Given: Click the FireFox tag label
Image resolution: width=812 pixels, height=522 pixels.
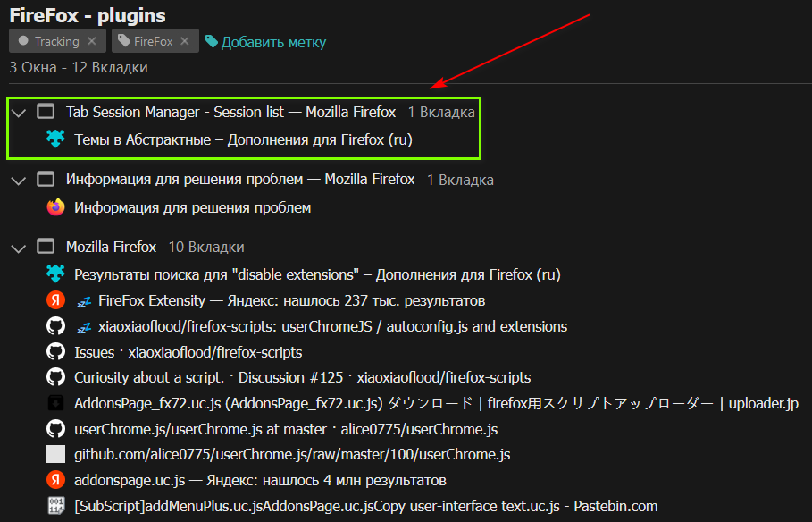Looking at the screenshot, I should (x=154, y=41).
